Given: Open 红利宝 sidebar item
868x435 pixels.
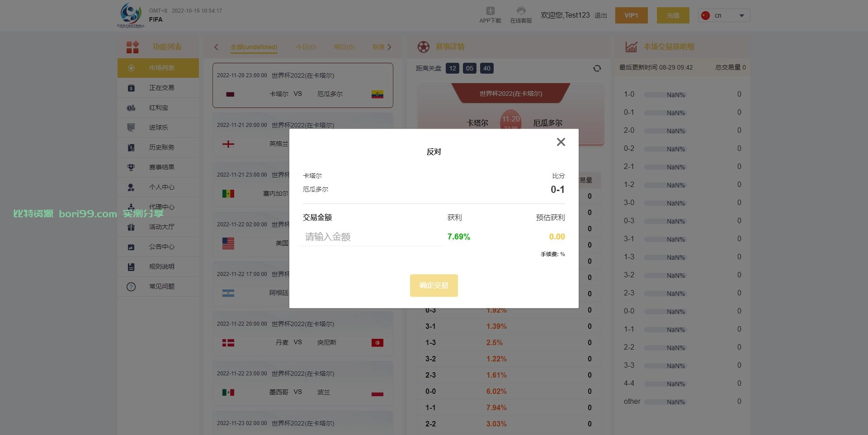Looking at the screenshot, I should point(158,108).
